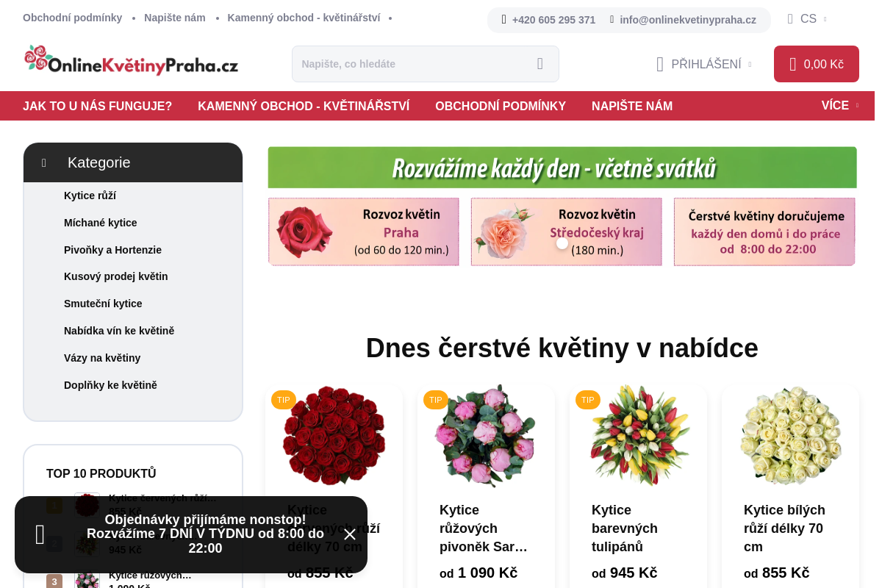Screen dimensions: 882x588
Task: Click the cart icon in red button
Action: coord(793,64)
